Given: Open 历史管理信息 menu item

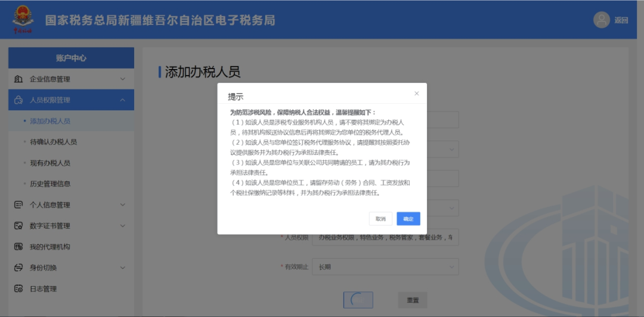Looking at the screenshot, I should pos(71,184).
